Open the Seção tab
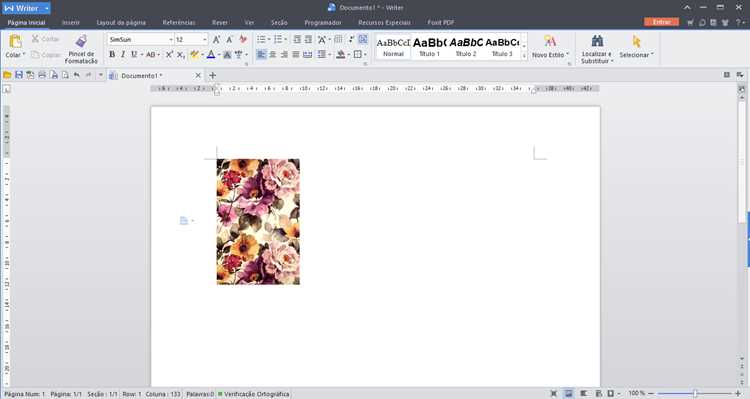 (x=279, y=22)
